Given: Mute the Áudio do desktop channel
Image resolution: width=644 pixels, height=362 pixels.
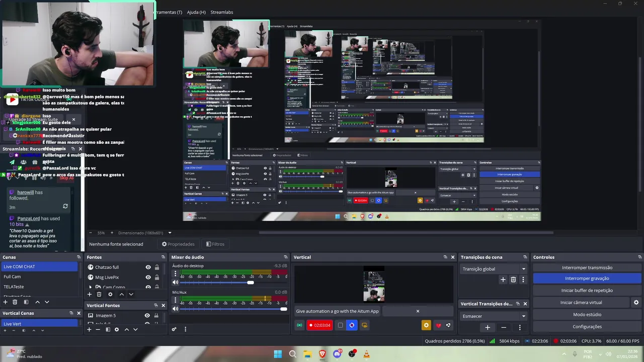Looking at the screenshot, I should point(175,283).
